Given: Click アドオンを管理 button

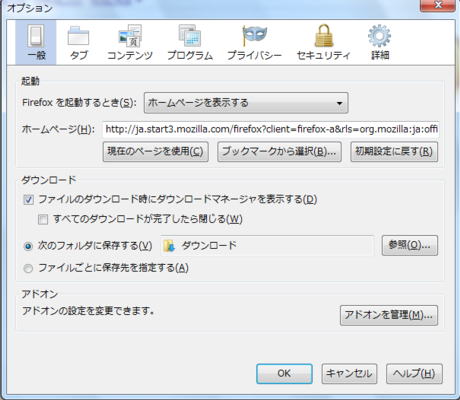Looking at the screenshot, I should click(x=389, y=315).
